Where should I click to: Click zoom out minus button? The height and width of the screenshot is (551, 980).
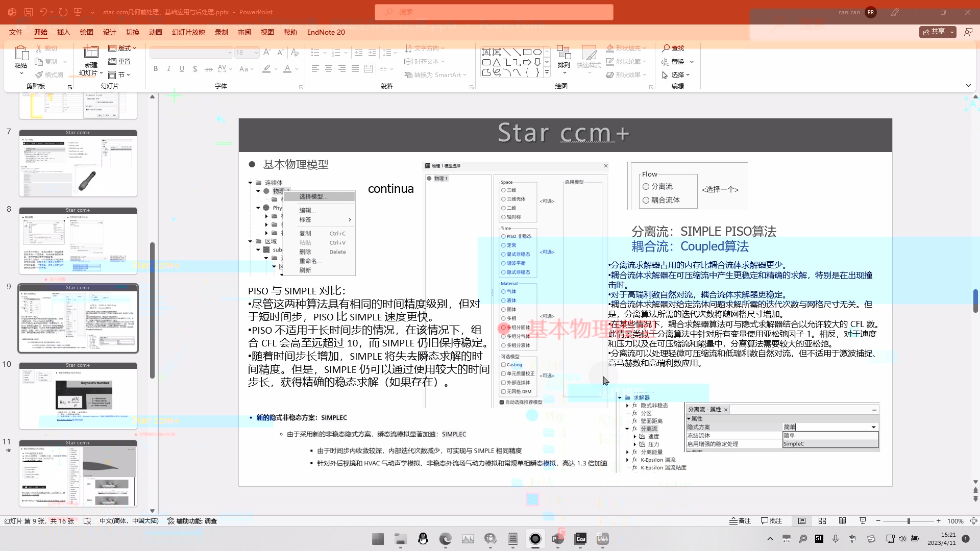tap(878, 521)
